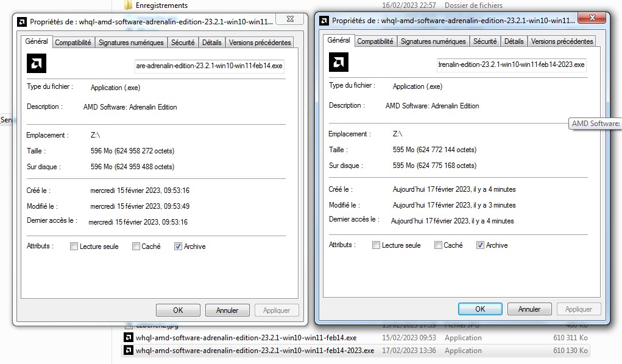Open Détails tab in right dialog
Screen dimensions: 622x364
[x=514, y=41]
